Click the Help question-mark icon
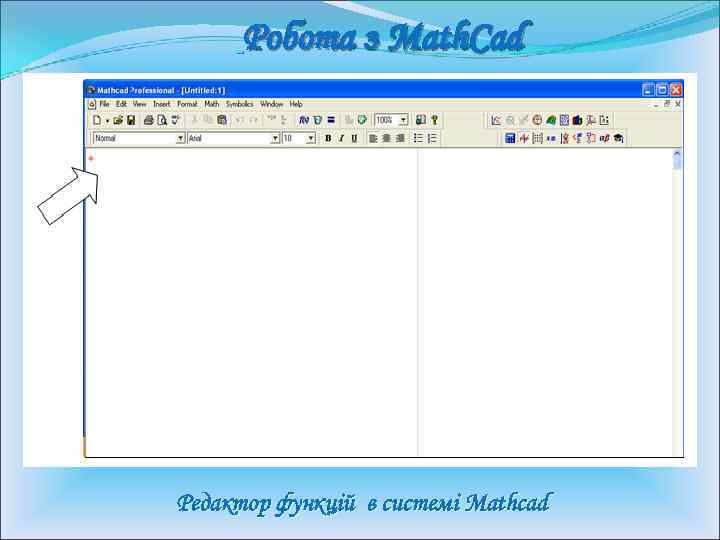 pos(434,120)
